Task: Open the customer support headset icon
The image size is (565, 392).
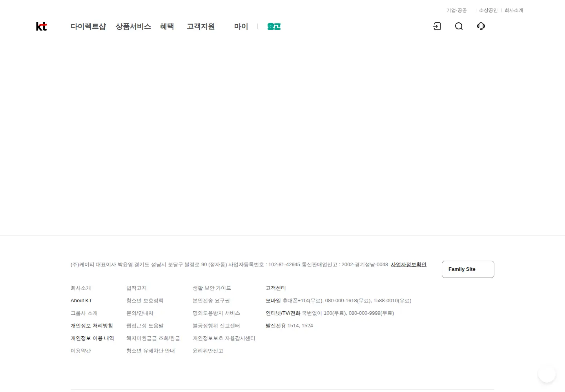Action: coord(481,26)
